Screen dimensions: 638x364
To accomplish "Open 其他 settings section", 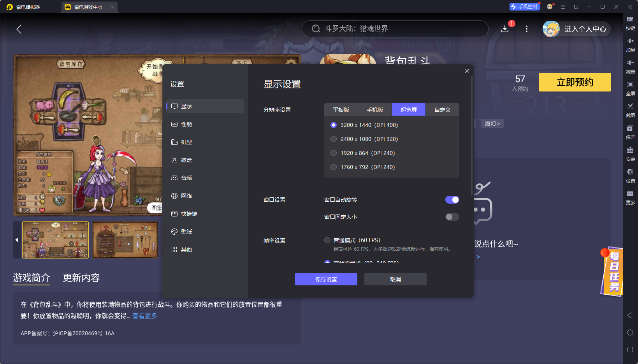I will (205, 250).
